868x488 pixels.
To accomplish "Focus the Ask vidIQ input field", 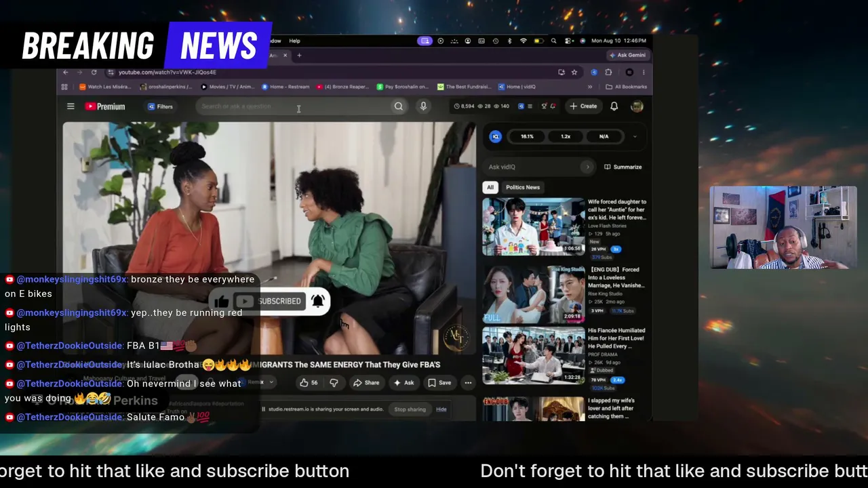I will click(x=533, y=167).
